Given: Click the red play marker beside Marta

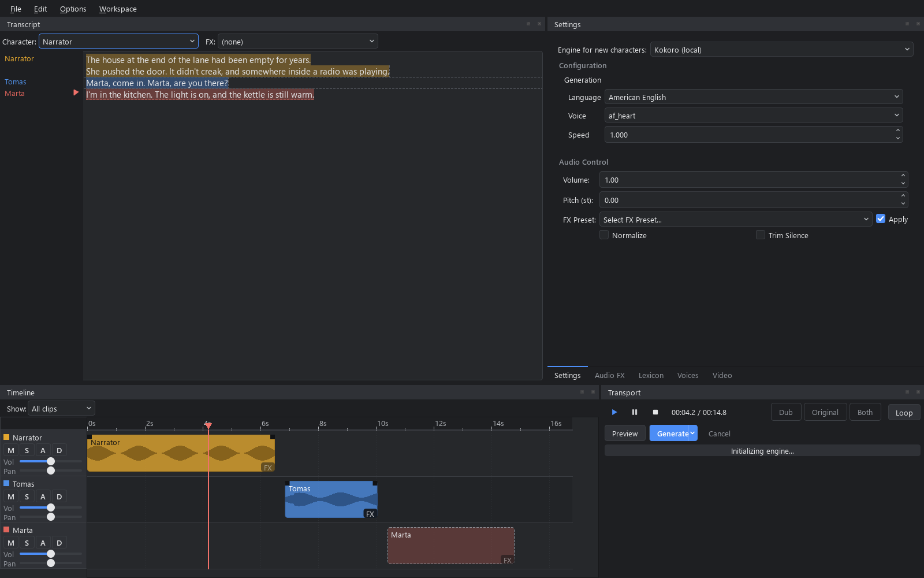Looking at the screenshot, I should (x=76, y=92).
